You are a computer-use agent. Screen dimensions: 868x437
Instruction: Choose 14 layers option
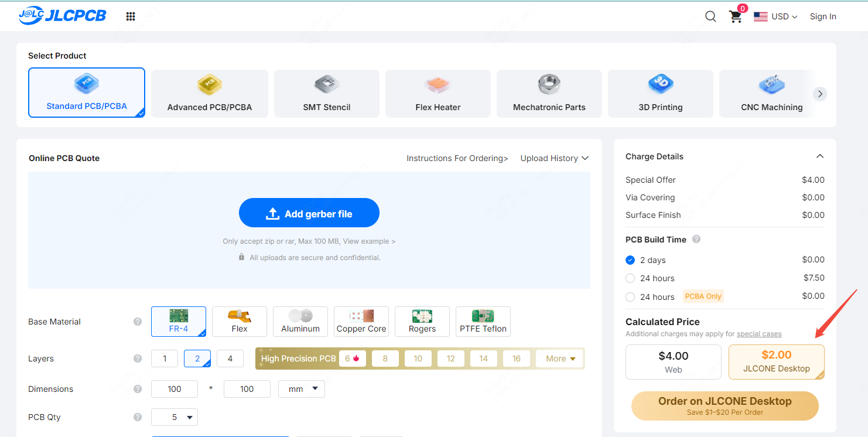click(x=483, y=359)
